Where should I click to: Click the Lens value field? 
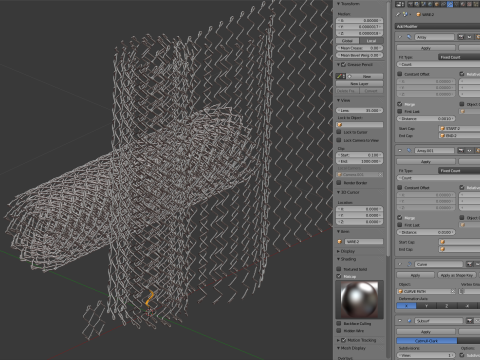pyautogui.click(x=360, y=110)
